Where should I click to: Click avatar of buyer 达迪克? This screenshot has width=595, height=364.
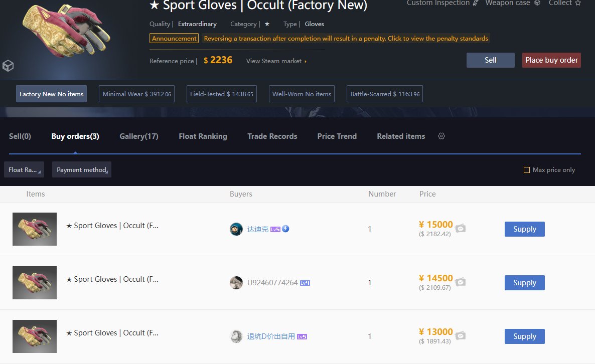236,229
